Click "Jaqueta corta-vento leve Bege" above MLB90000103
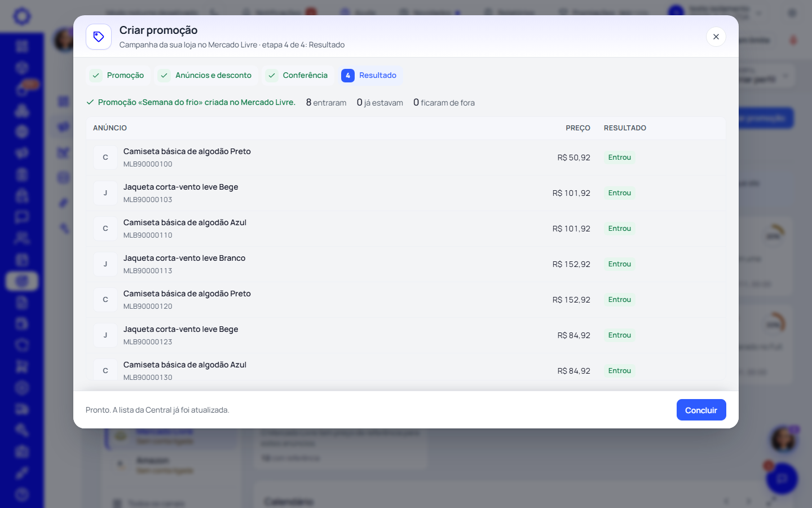812x508 pixels. click(x=180, y=187)
